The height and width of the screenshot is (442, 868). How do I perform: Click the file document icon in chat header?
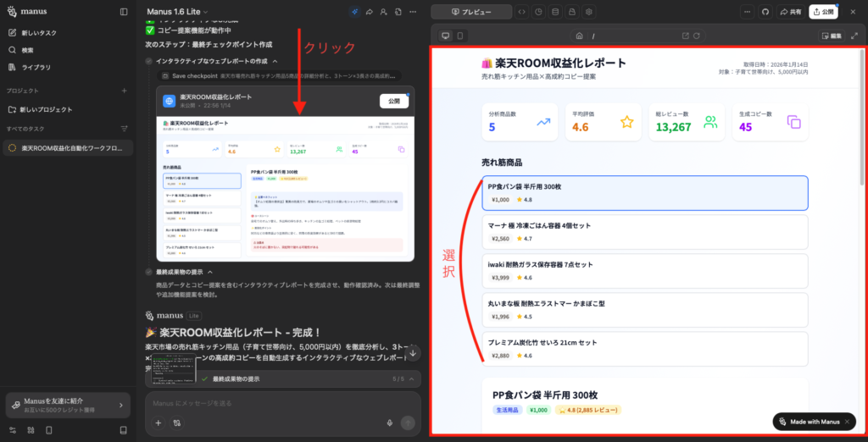398,12
